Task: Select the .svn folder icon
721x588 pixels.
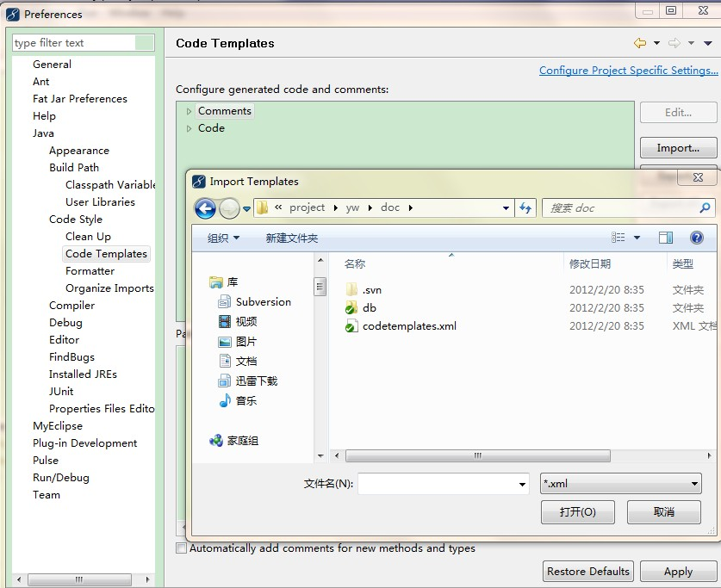Action: point(351,289)
